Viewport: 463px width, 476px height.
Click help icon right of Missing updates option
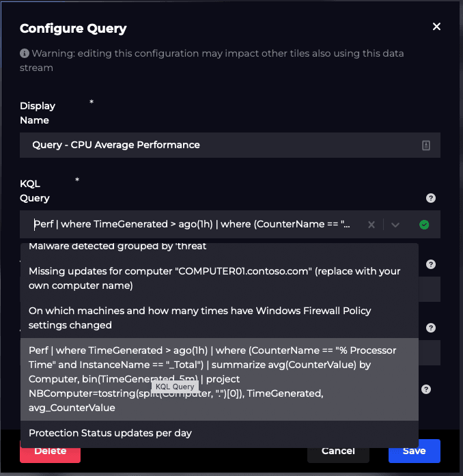[x=430, y=264]
